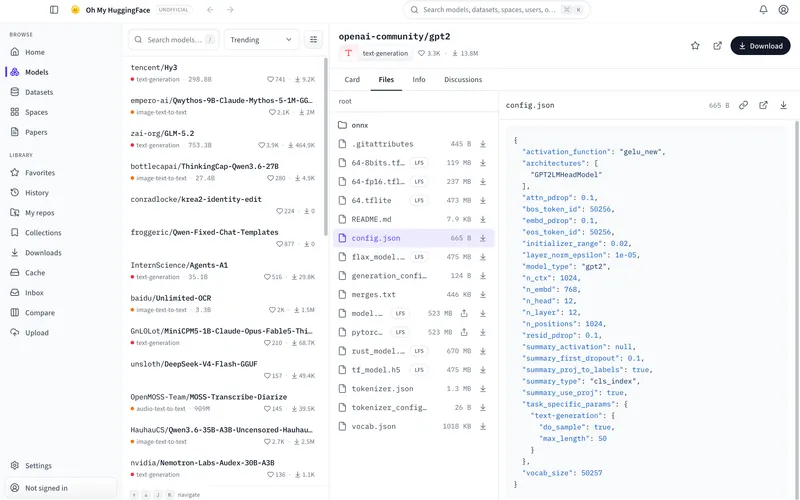Open Datasets in the sidebar
Viewport: 800px width, 500px height.
point(61,92)
